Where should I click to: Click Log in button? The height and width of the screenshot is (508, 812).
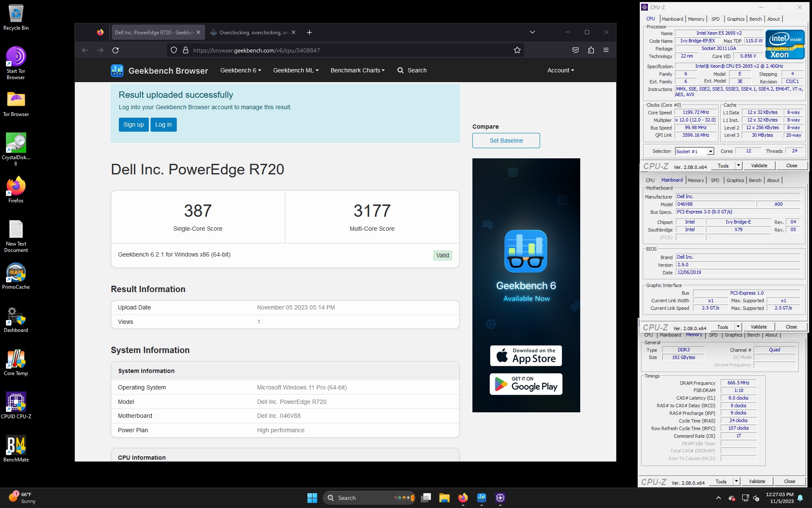tap(163, 124)
